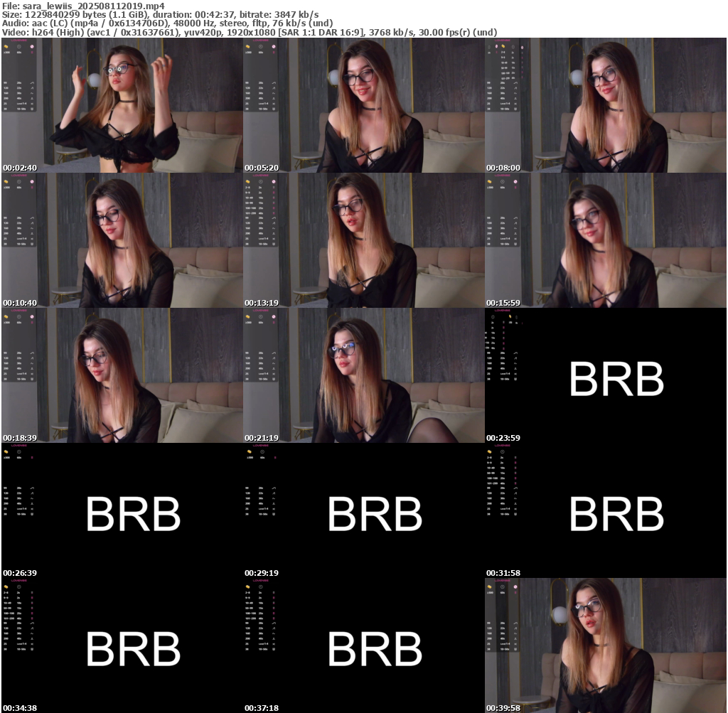Click the duration value 00:42:37

point(215,15)
